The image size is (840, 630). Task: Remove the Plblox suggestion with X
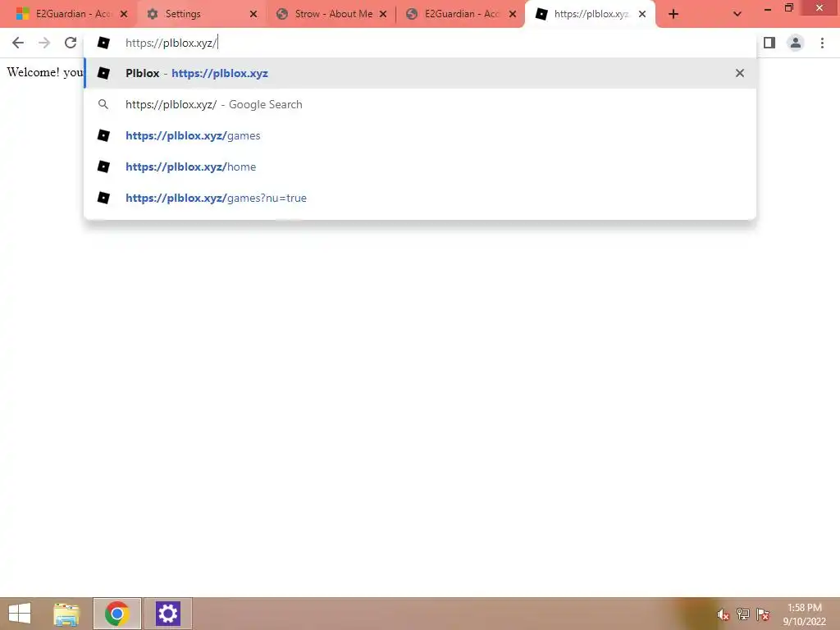pos(740,73)
